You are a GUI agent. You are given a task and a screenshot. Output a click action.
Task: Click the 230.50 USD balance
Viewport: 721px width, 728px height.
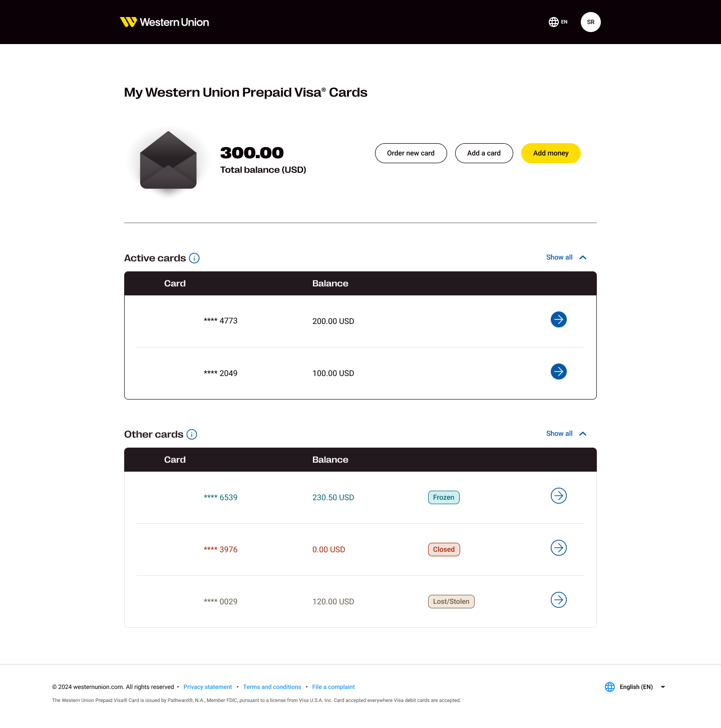(333, 498)
